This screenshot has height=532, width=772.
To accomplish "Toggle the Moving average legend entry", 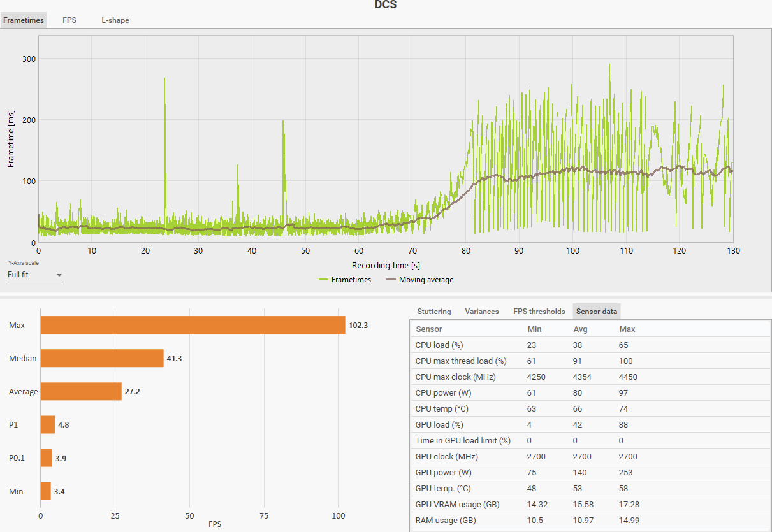I will (419, 280).
